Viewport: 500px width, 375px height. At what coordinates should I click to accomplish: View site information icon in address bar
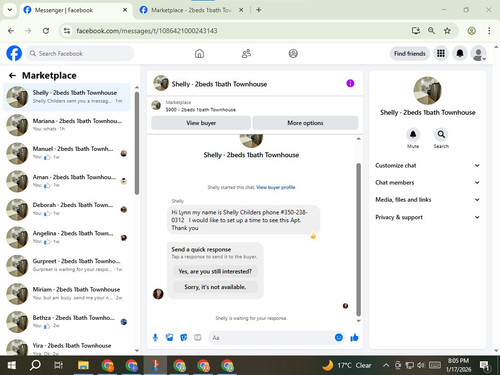point(67,31)
